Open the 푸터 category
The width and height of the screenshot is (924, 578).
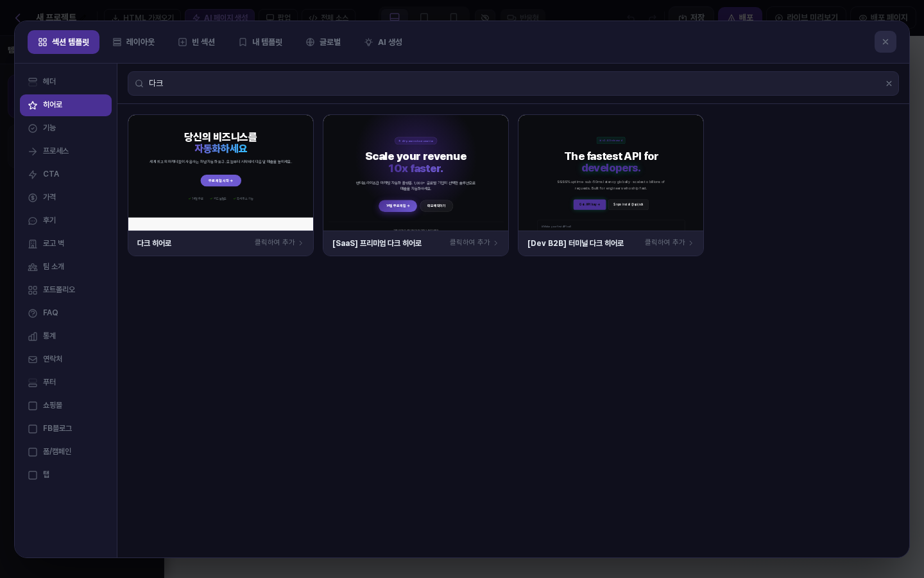[x=65, y=382]
